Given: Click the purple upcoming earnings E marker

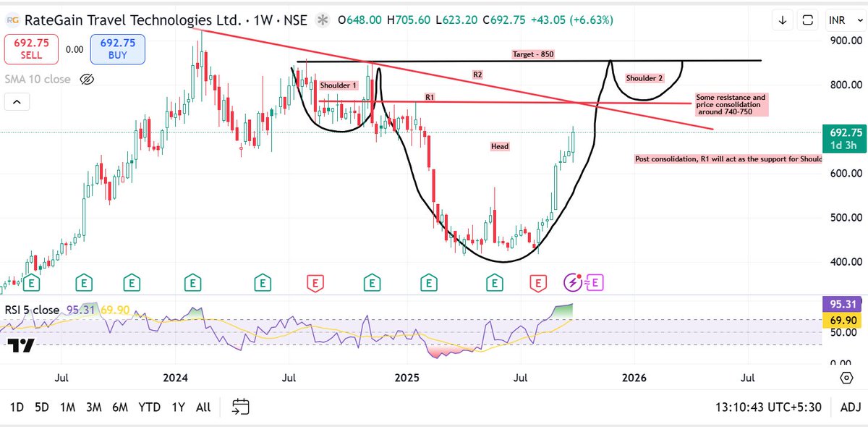Looking at the screenshot, I should point(595,282).
